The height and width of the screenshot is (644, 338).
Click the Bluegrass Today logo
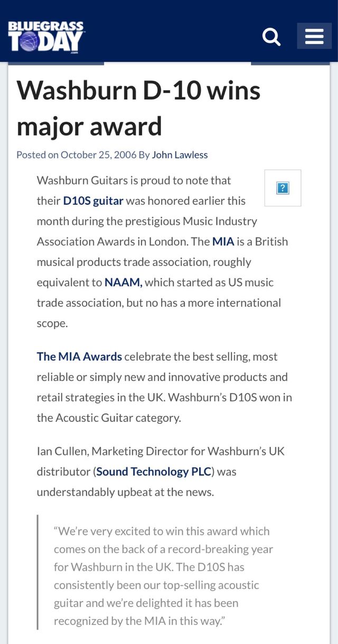tap(46, 36)
